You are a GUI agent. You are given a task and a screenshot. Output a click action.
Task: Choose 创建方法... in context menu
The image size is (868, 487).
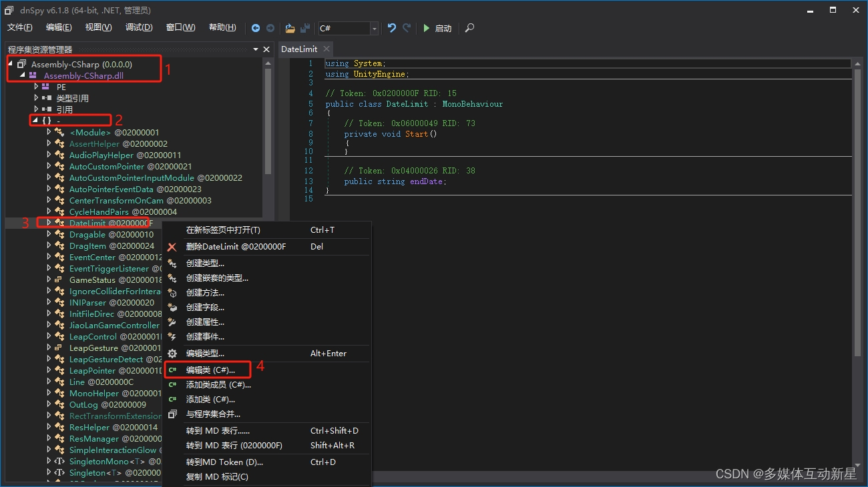coord(205,293)
